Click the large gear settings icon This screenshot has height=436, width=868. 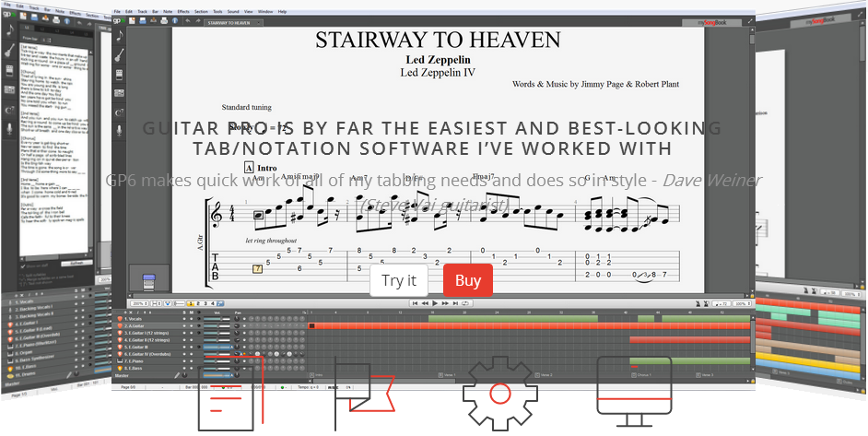tap(499, 394)
